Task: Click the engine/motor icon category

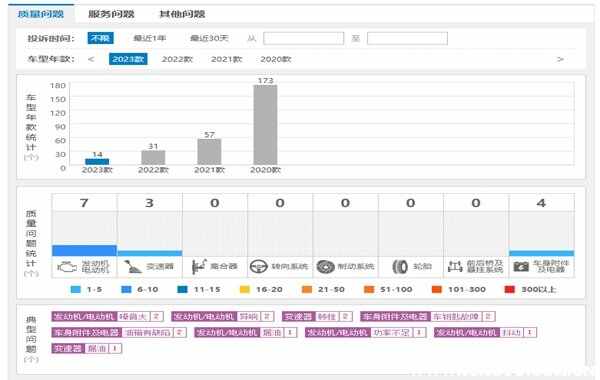Action: 67,267
